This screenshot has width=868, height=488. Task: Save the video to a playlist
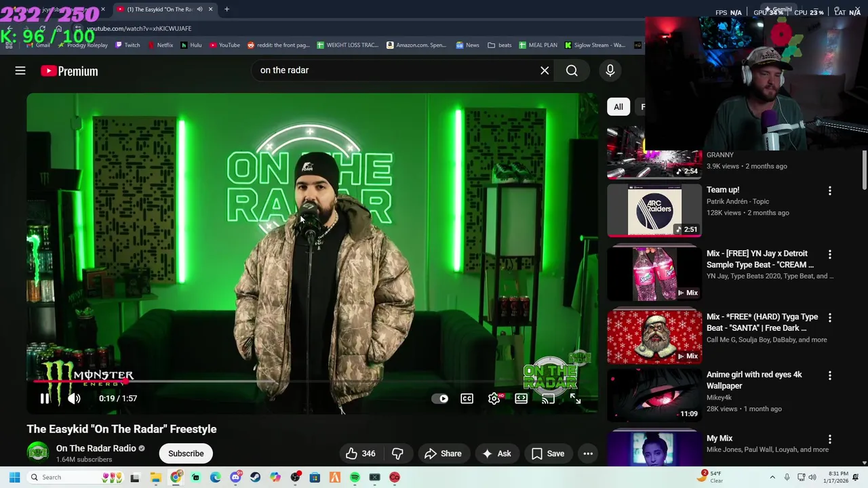[548, 453]
